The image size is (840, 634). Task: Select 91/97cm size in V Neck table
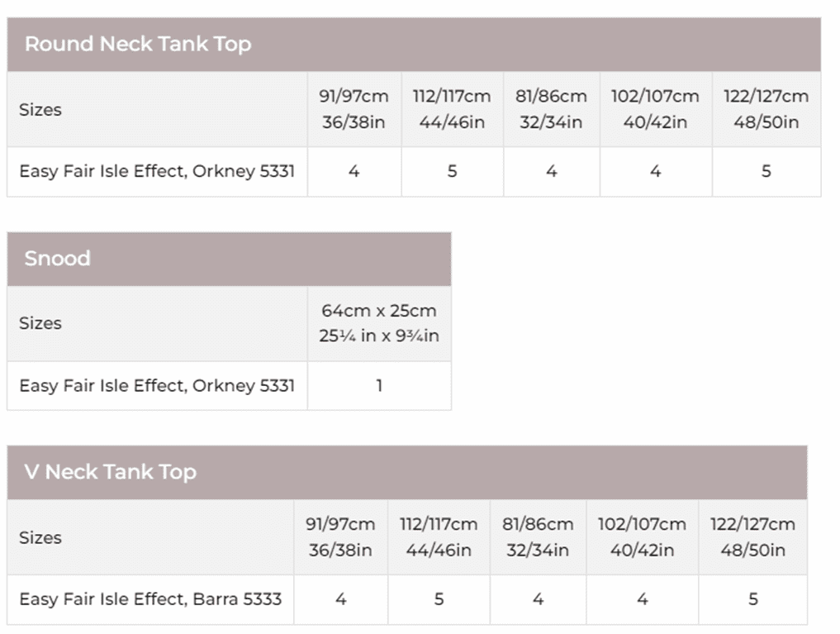point(340,537)
